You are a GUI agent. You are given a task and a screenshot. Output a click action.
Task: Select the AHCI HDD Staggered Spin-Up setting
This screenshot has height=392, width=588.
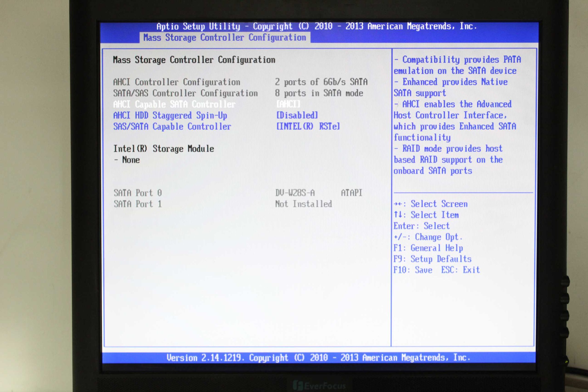(x=170, y=116)
